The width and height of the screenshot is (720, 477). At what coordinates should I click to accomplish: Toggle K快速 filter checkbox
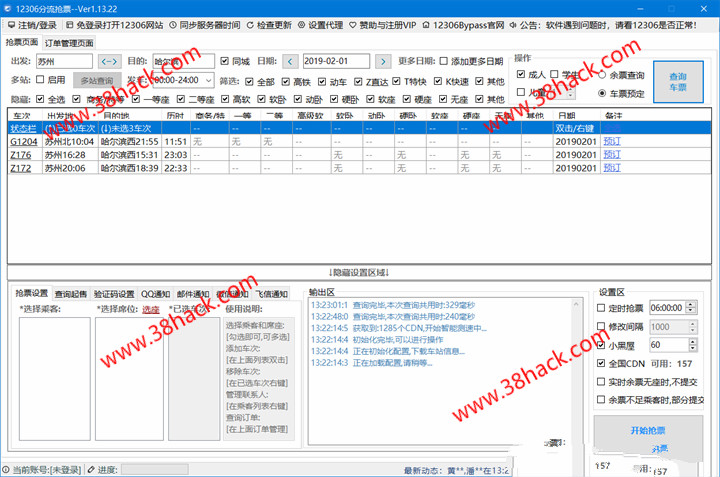point(438,81)
